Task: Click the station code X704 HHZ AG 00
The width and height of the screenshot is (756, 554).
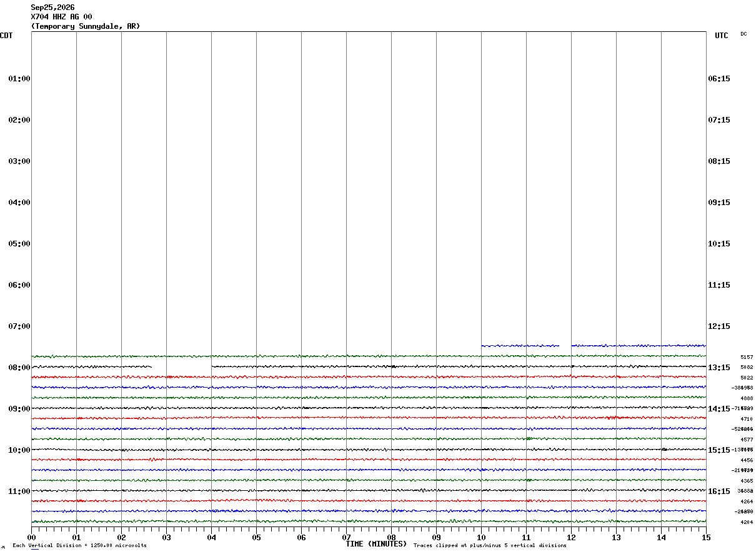Action: pyautogui.click(x=61, y=17)
